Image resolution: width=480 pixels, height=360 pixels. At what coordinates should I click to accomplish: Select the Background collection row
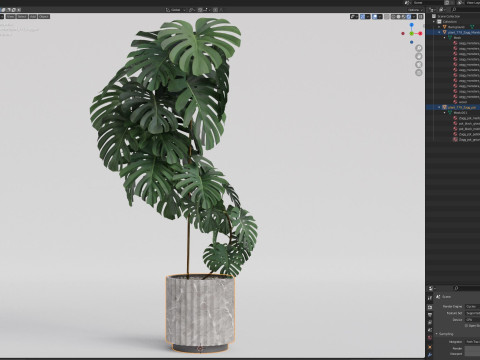pyautogui.click(x=453, y=27)
